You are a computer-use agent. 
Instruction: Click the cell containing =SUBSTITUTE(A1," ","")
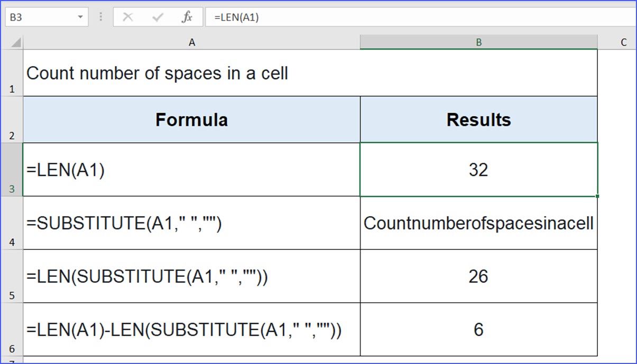[x=192, y=223]
